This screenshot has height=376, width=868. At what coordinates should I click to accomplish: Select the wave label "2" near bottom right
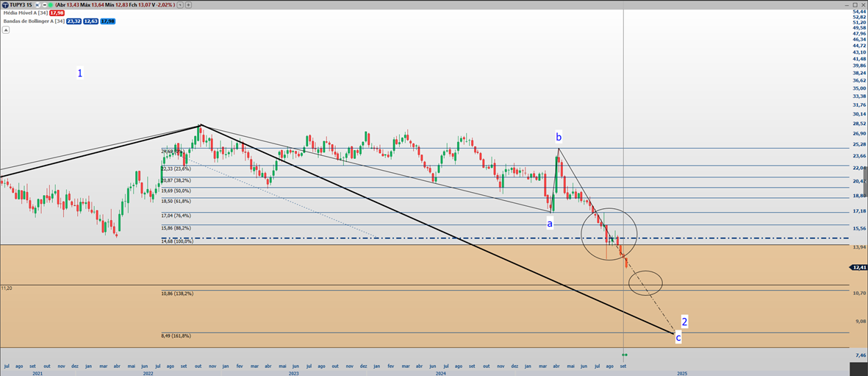click(x=684, y=322)
